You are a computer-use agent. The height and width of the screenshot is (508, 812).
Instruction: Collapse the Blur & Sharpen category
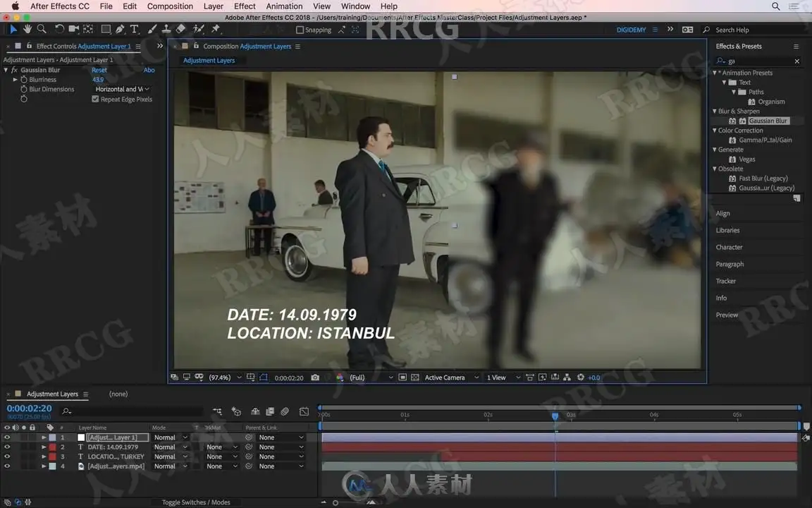click(715, 111)
